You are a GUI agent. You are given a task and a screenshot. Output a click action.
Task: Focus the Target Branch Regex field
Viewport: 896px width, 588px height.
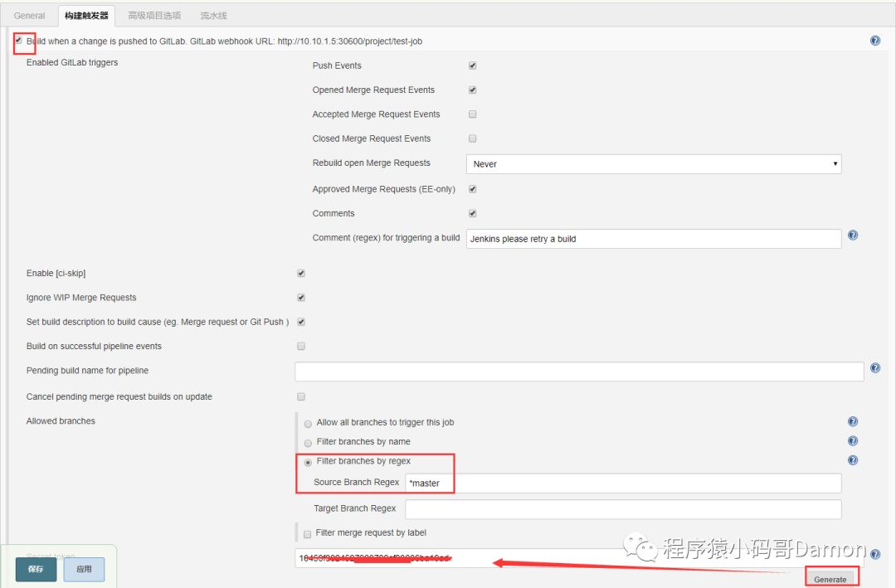[623, 509]
